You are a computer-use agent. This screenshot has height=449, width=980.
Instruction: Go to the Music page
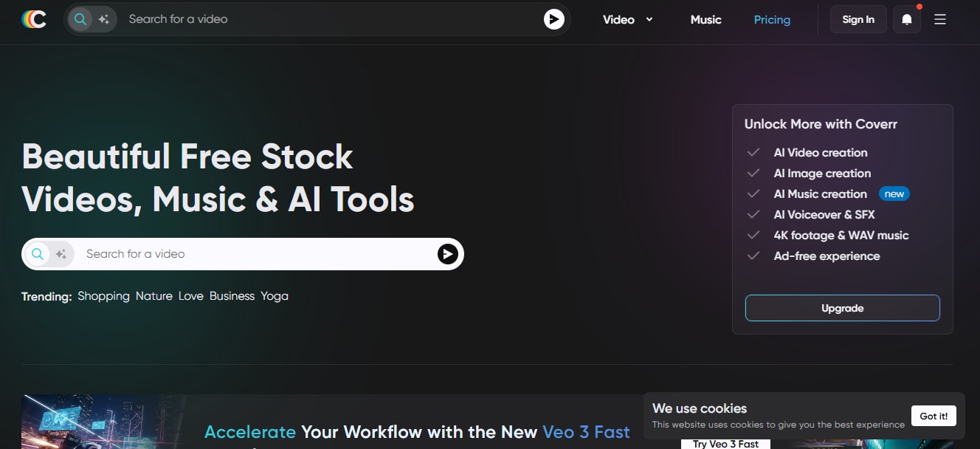point(706,20)
